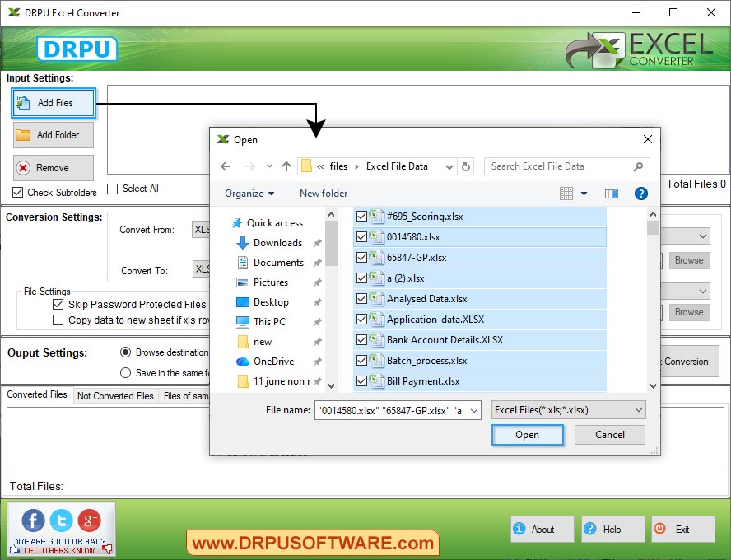
Task: Toggle the preview pane in the Open dialog
Action: [x=611, y=193]
